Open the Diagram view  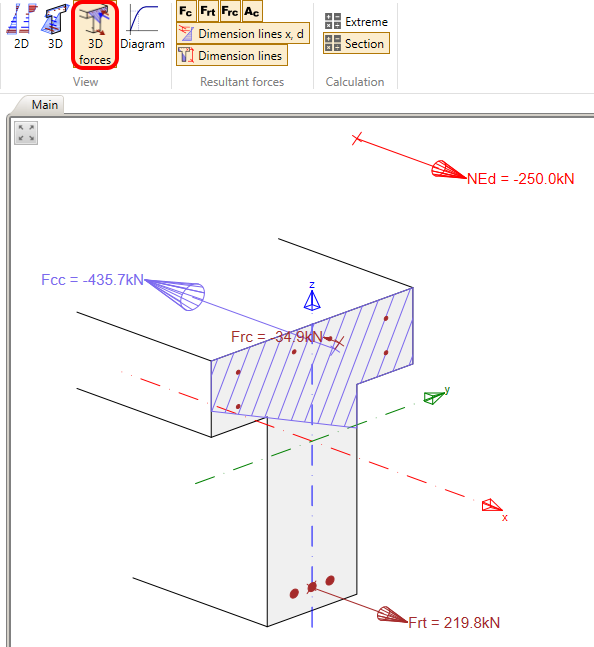[142, 26]
